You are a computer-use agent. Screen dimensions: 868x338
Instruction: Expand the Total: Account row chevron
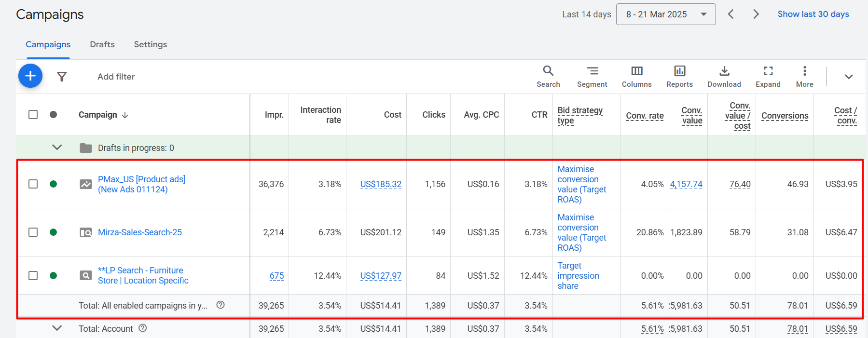pos(57,328)
